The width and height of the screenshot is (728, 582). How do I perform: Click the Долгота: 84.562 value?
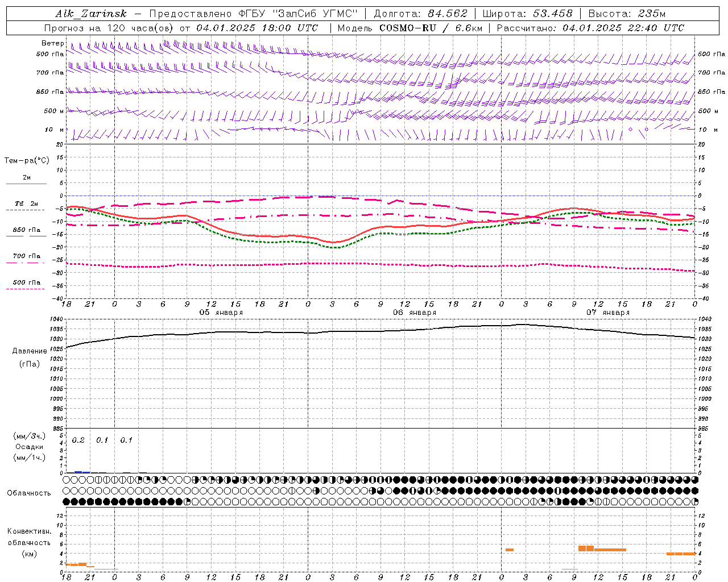[x=420, y=14]
